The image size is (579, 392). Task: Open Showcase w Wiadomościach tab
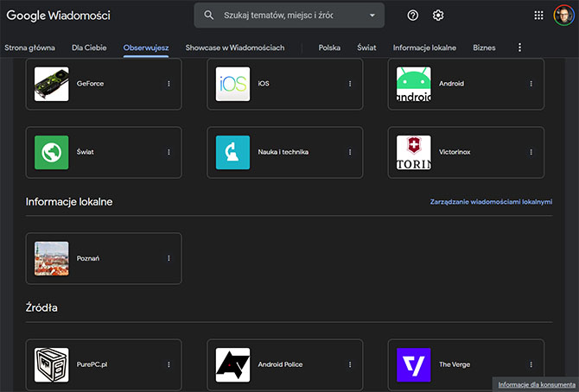(x=235, y=47)
